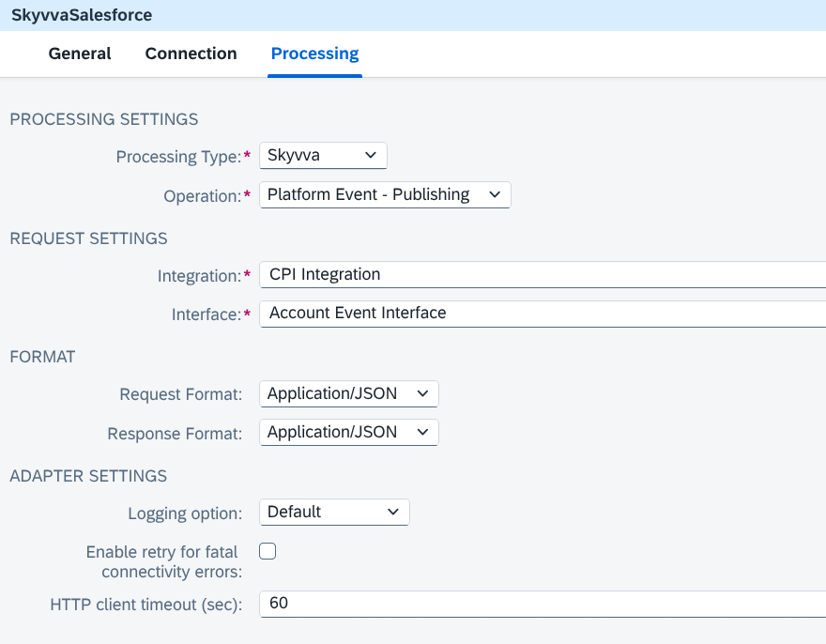Click the Interface label
826x644 pixels.
206,314
